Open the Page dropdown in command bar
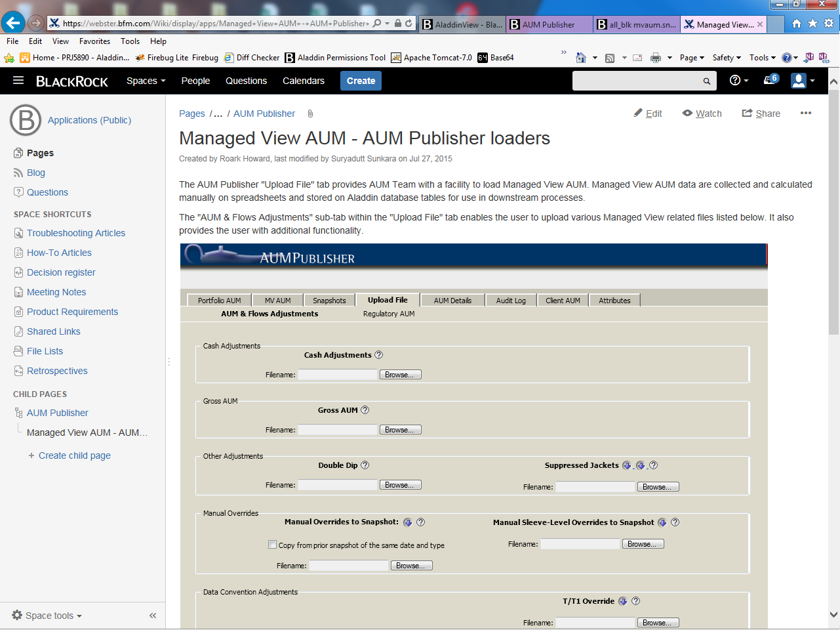The image size is (840, 630). [x=692, y=58]
